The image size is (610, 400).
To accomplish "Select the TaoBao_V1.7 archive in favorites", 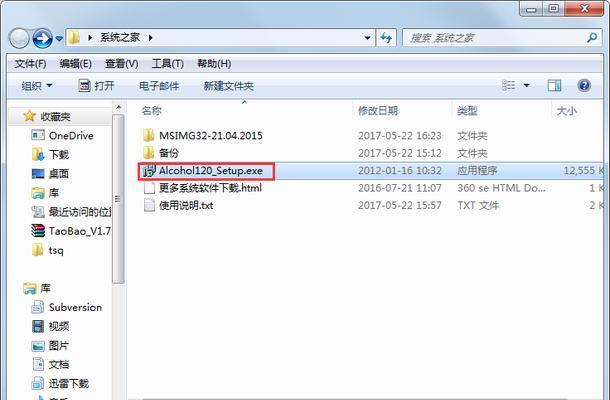I will pos(71,231).
